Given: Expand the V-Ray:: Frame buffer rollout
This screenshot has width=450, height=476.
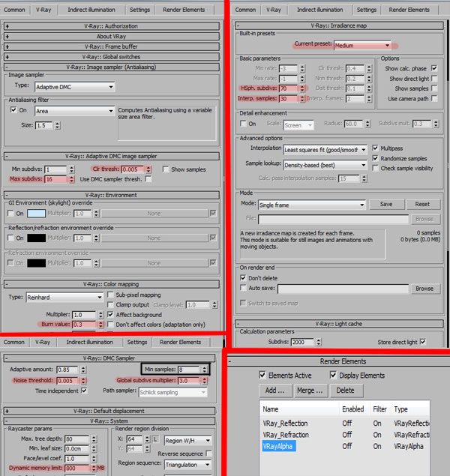Looking at the screenshot, I should [112, 46].
